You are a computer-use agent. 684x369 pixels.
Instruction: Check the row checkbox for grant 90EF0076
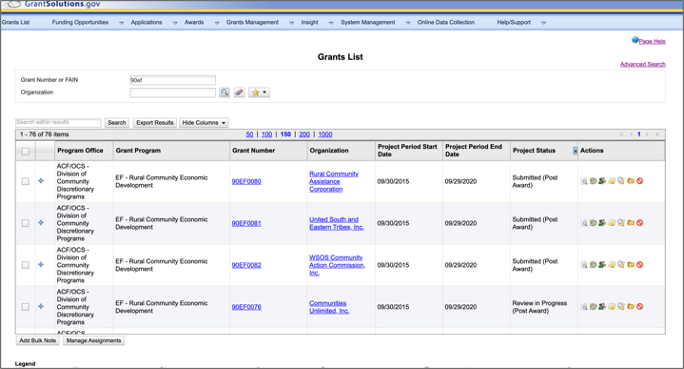[25, 307]
